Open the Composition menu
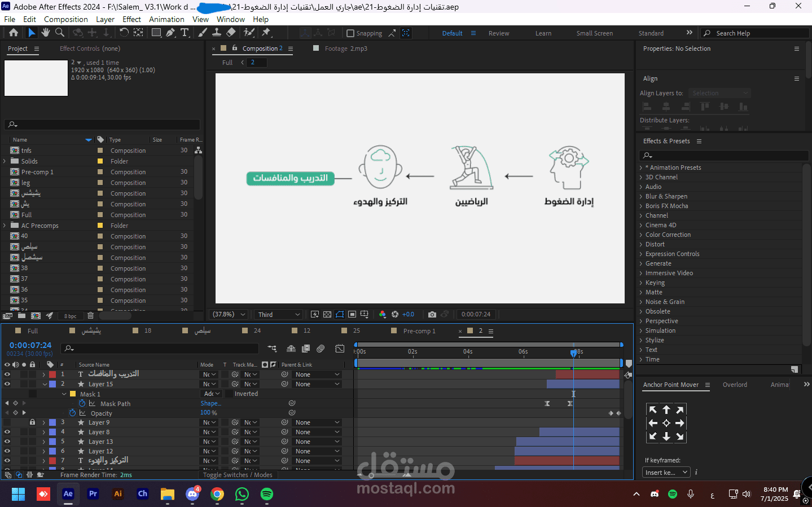 point(66,19)
